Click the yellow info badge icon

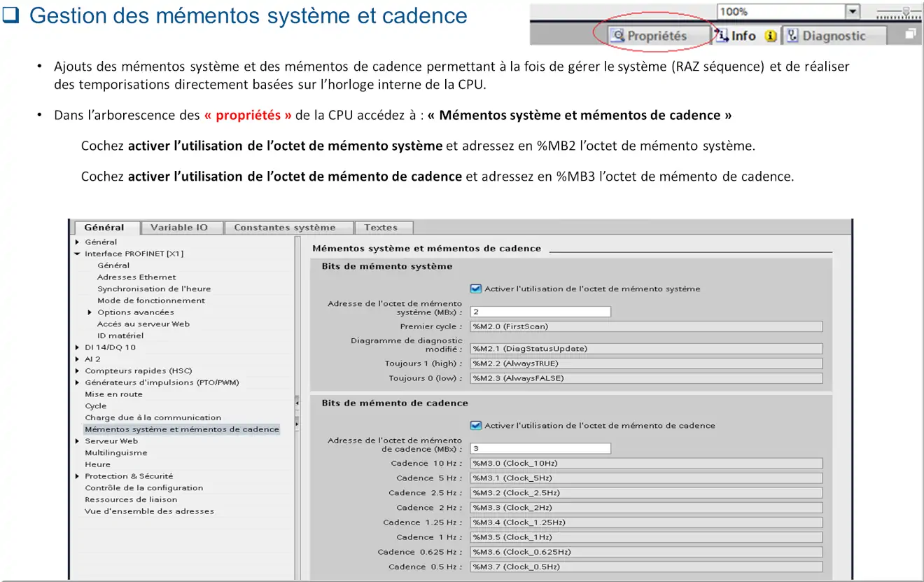pos(771,36)
